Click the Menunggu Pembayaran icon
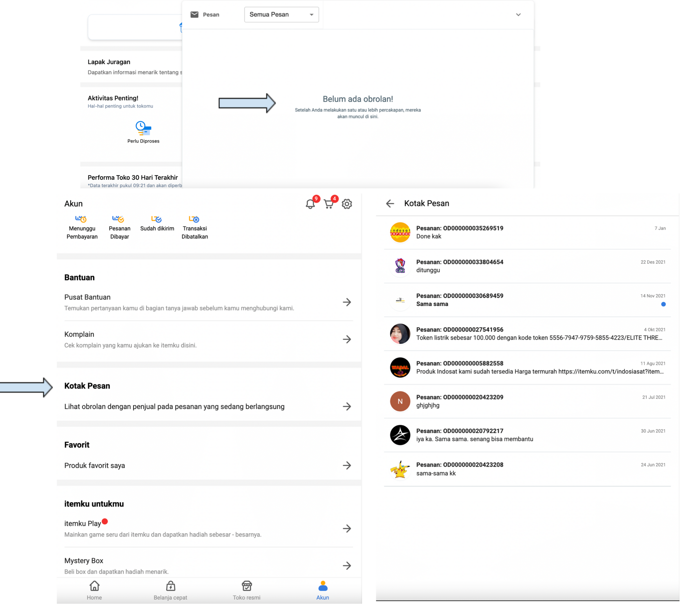This screenshot has width=700, height=606. click(x=81, y=219)
